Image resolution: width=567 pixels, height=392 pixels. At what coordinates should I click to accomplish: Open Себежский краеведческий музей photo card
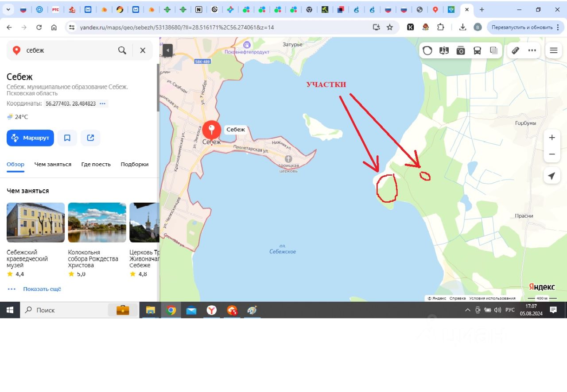(x=35, y=223)
